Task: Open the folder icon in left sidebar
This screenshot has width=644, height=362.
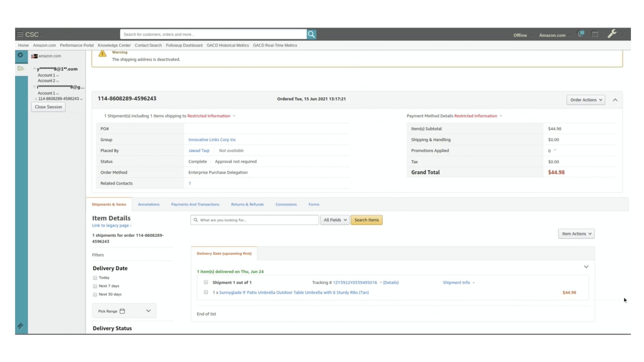Action: pos(21,69)
